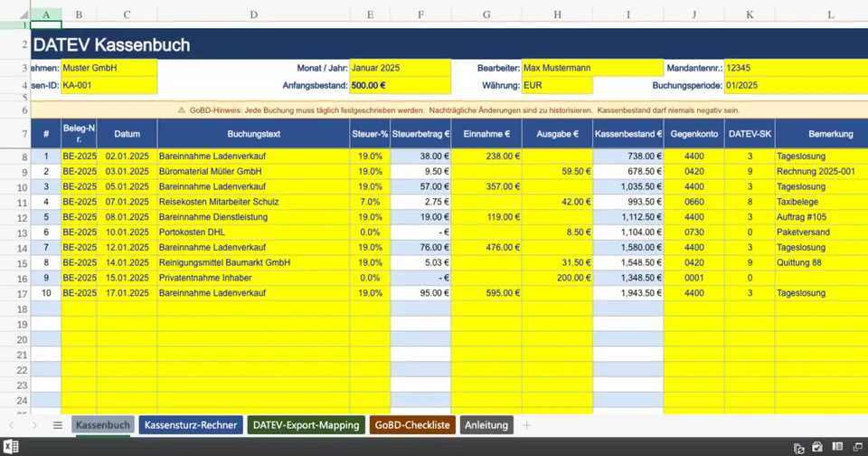Select column I header
Screen dimensions: 868x456
[x=628, y=14]
